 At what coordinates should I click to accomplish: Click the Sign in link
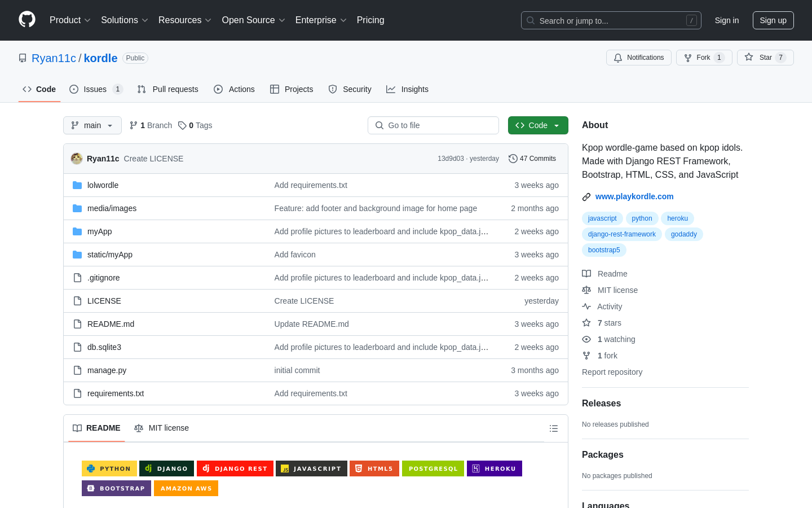[727, 20]
